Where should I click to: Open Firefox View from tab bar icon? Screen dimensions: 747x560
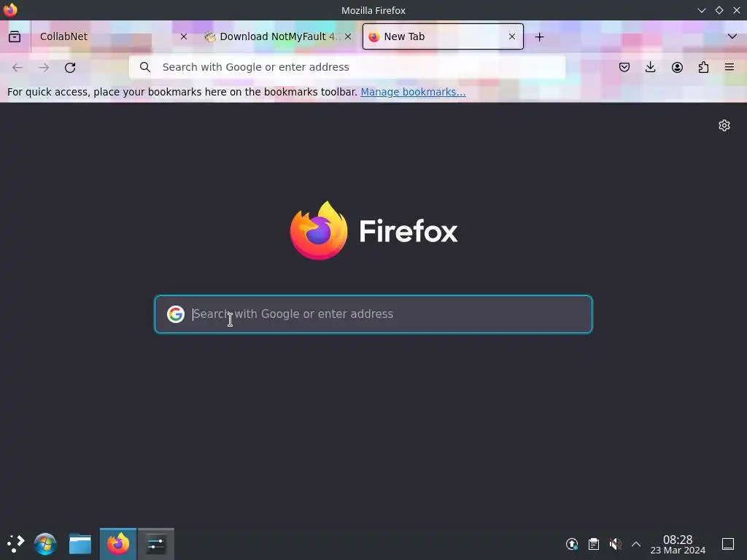click(15, 36)
